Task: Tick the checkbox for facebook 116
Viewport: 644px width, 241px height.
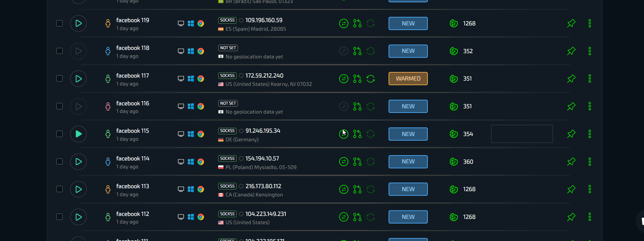Action: pos(59,106)
